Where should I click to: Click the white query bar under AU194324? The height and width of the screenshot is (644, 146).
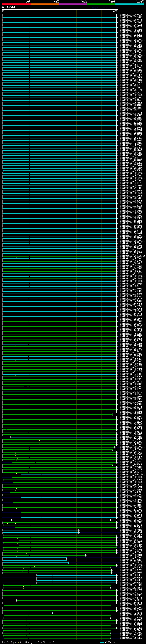[x=60, y=10]
